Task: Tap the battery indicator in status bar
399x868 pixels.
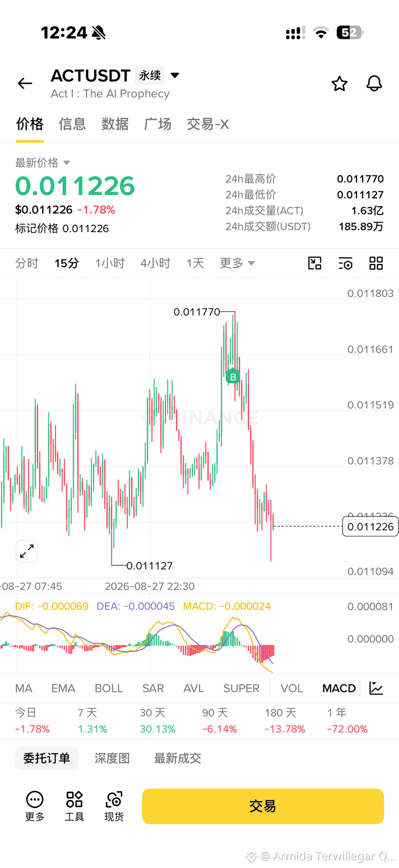Action: [x=350, y=33]
